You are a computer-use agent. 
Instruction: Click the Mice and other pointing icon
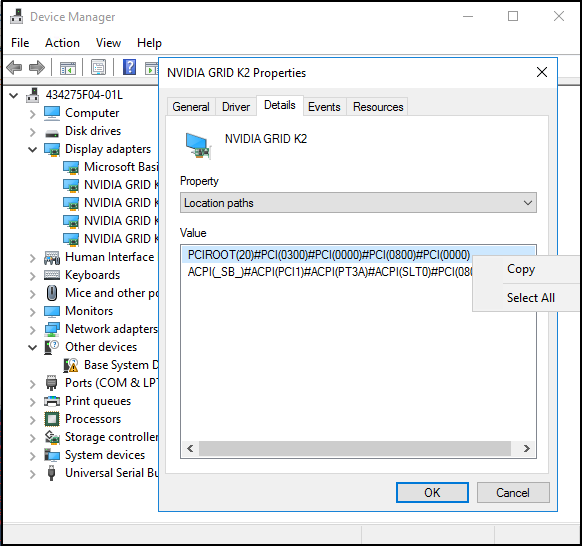pyautogui.click(x=52, y=293)
